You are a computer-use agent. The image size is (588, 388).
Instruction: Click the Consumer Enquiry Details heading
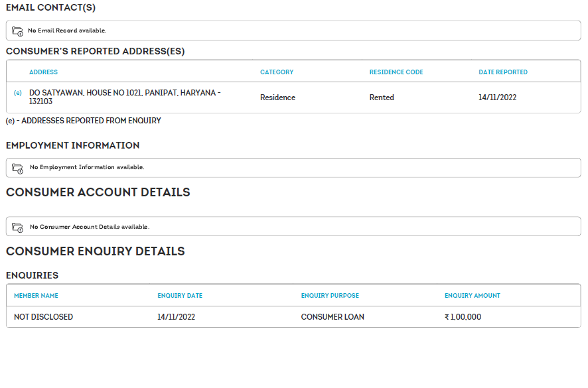(x=95, y=251)
